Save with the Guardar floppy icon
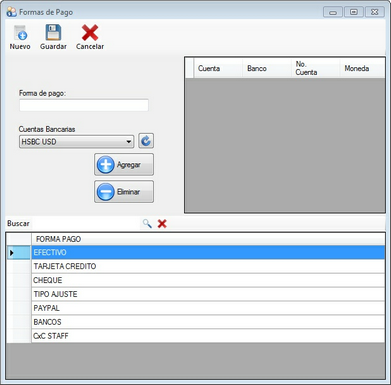This screenshot has width=391, height=385. [x=53, y=33]
